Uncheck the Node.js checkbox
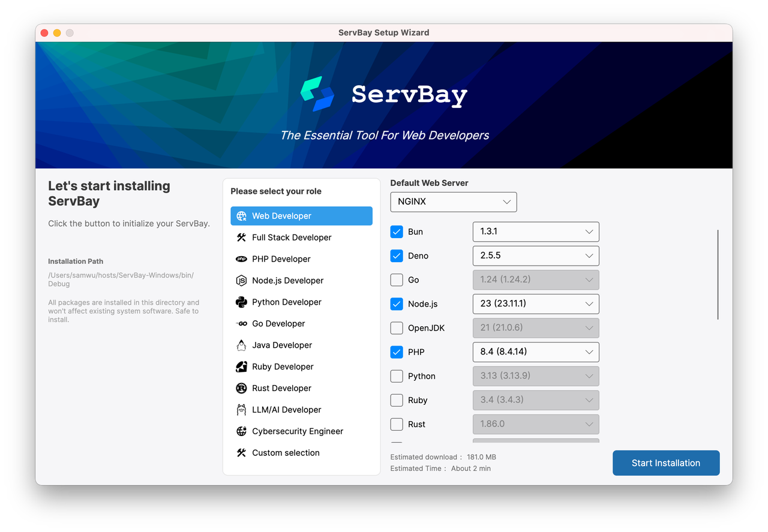The image size is (768, 532). coord(397,303)
